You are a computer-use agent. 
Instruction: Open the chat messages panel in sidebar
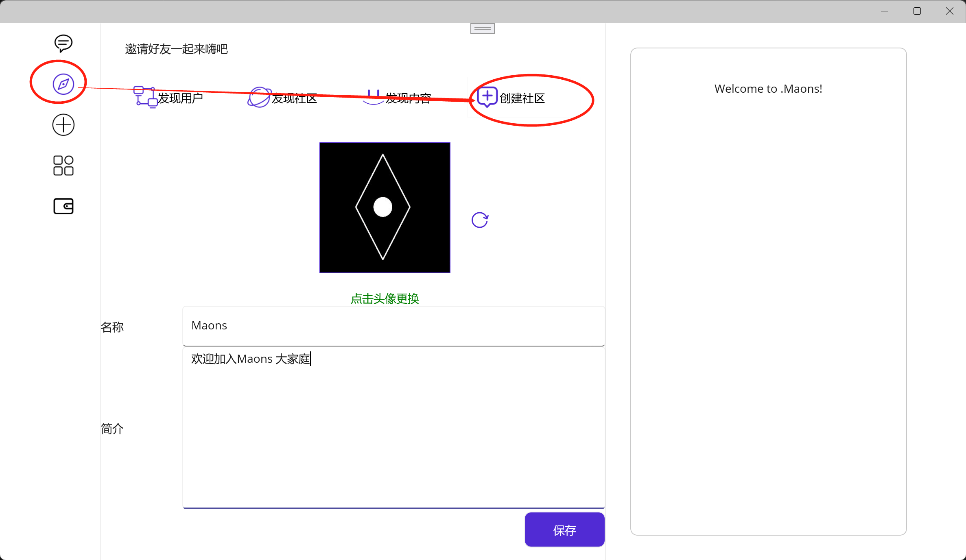(63, 43)
